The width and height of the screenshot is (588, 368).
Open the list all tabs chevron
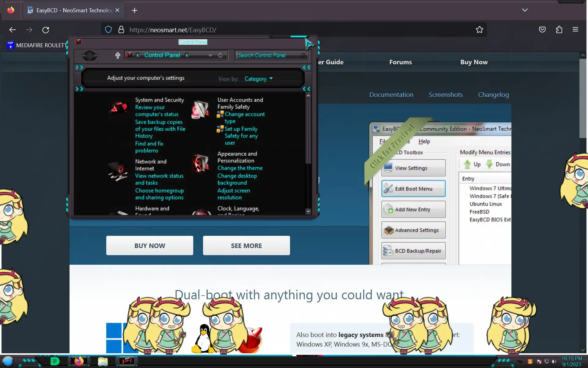click(525, 10)
